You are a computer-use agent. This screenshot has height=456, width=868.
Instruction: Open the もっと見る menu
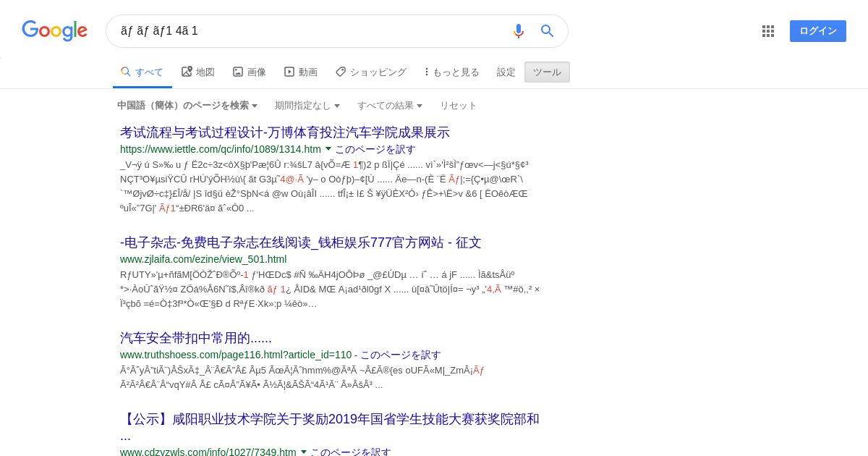click(451, 72)
